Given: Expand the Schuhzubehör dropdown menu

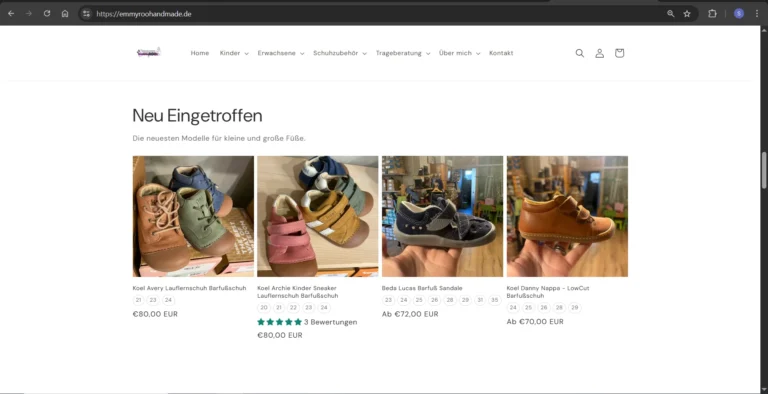Looking at the screenshot, I should [x=340, y=53].
